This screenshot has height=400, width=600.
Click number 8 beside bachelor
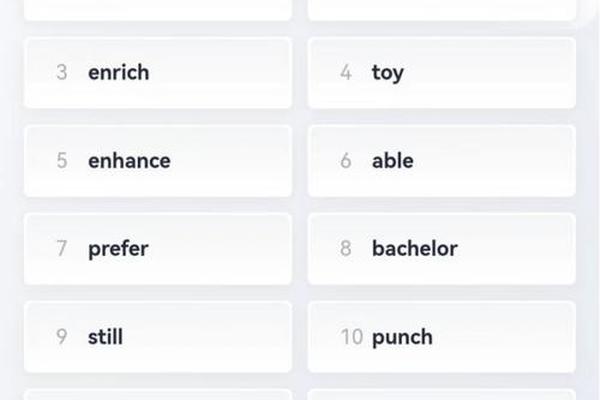point(346,248)
